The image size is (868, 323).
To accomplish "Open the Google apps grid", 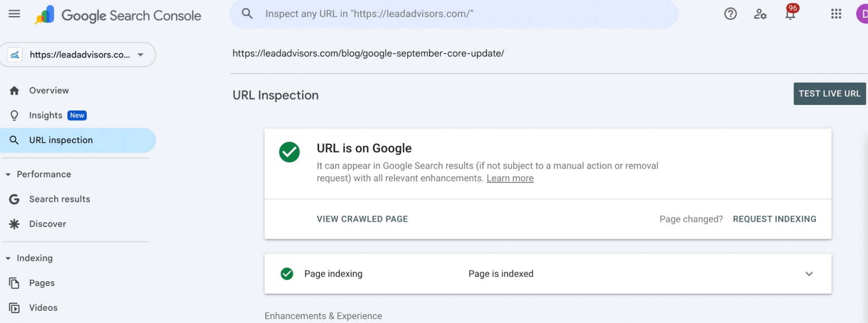I will pos(836,14).
